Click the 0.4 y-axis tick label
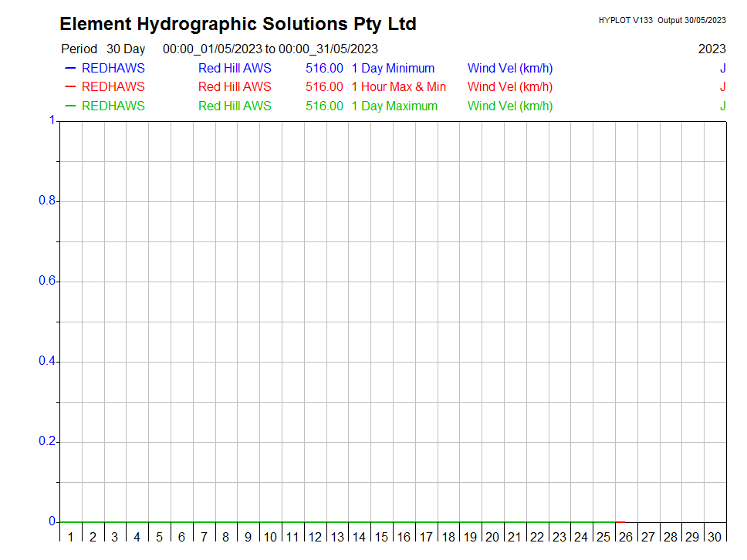Image resolution: width=747 pixels, height=560 pixels. tap(47, 362)
